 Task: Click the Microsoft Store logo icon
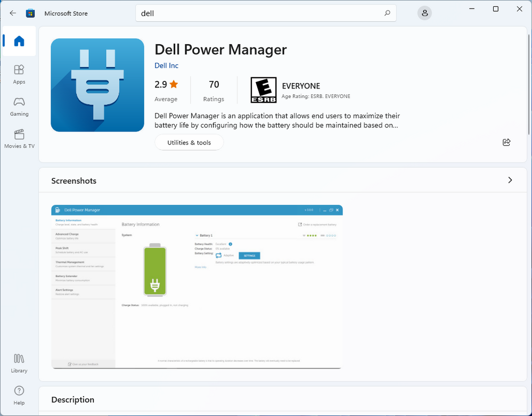point(30,13)
